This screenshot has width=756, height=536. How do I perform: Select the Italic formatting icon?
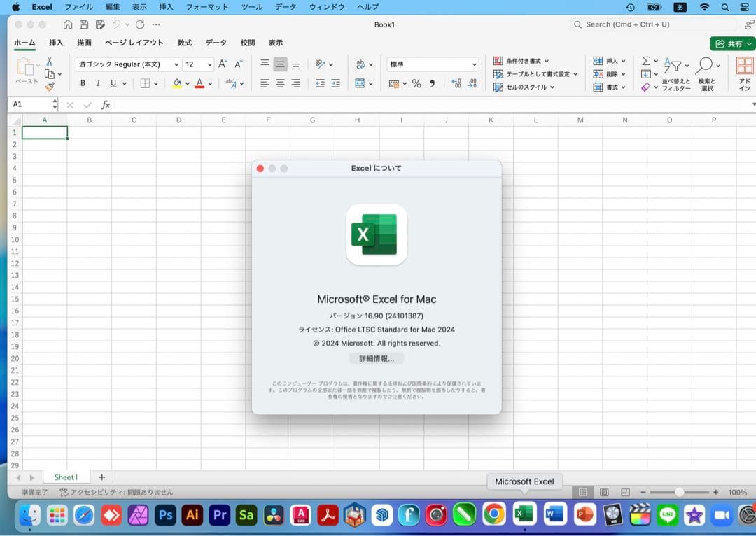click(97, 83)
